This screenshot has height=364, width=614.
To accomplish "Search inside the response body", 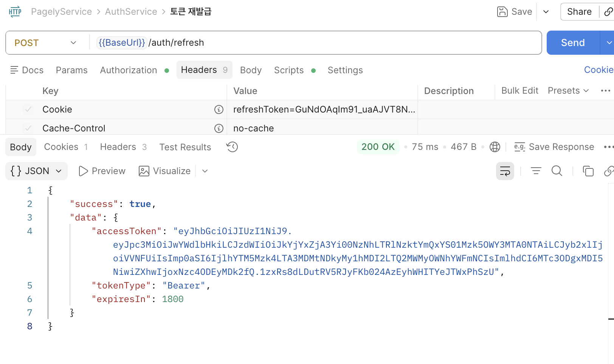I will (x=557, y=171).
